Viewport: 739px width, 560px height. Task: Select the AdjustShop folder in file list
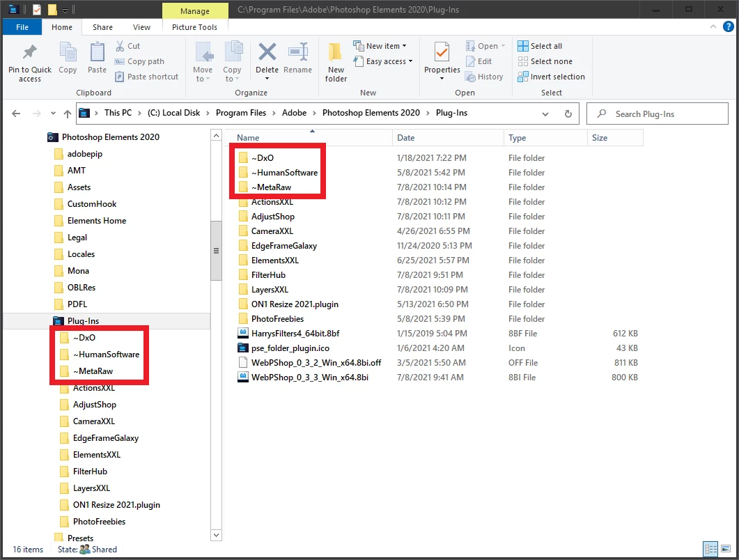(272, 217)
